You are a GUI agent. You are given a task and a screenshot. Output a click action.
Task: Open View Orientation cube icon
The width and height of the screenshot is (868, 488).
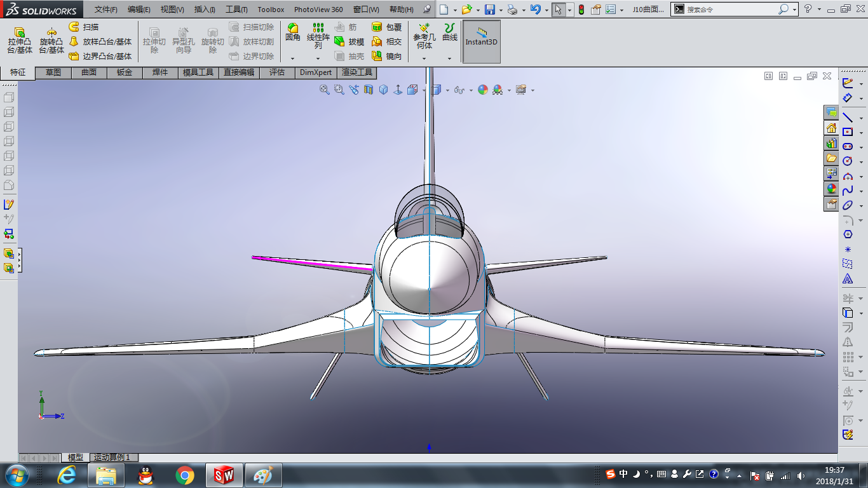[413, 90]
